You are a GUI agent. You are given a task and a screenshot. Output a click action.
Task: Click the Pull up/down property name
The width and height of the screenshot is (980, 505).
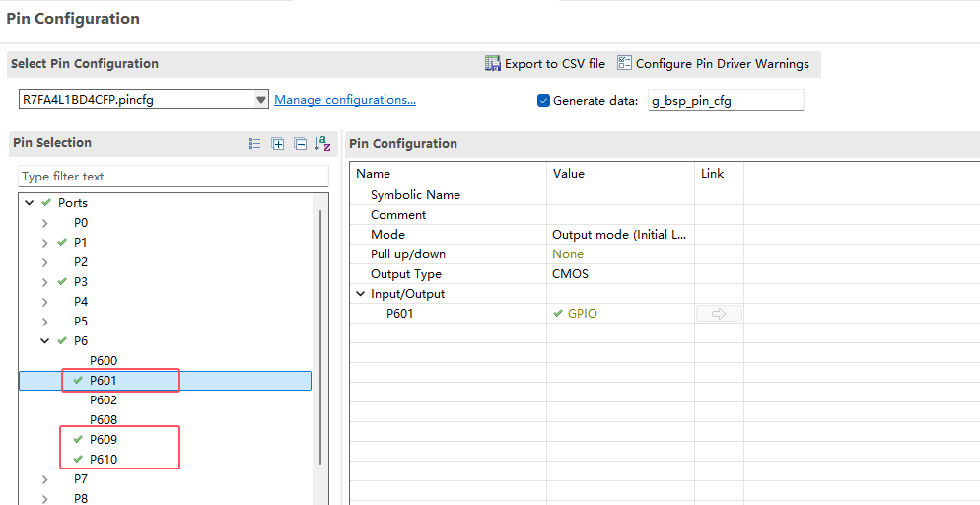pyautogui.click(x=408, y=254)
